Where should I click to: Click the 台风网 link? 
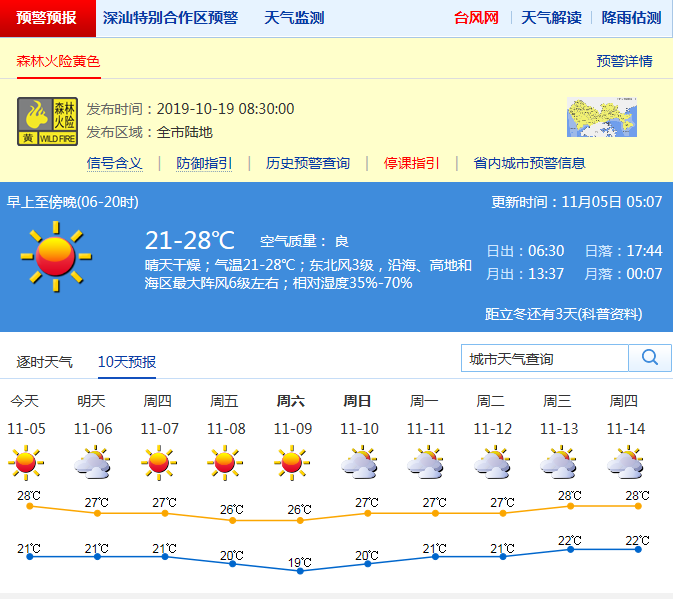476,18
